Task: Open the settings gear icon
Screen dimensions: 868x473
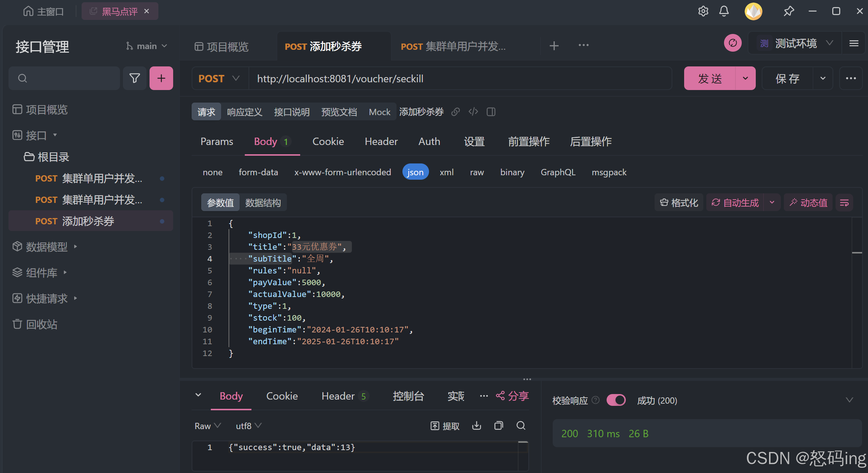Action: 703,11
